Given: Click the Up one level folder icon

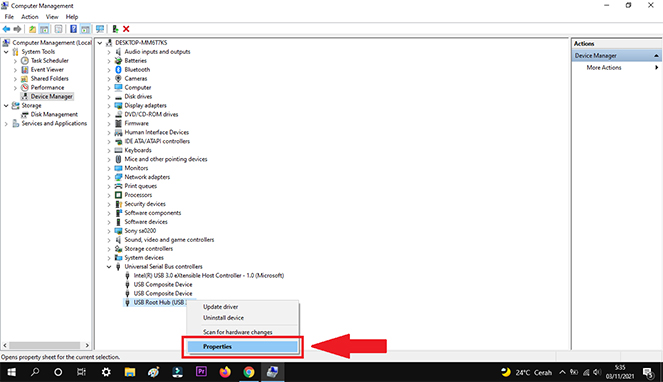Looking at the screenshot, I should point(32,29).
